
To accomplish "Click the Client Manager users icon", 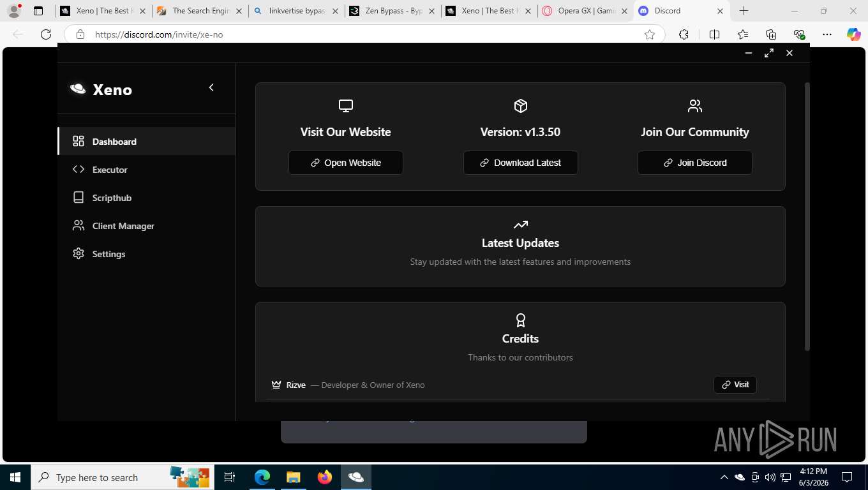I will click(79, 225).
